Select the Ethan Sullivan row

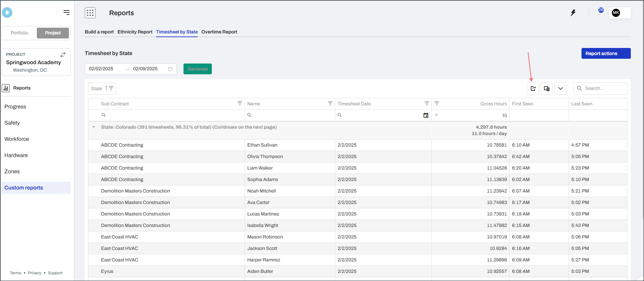click(x=358, y=145)
